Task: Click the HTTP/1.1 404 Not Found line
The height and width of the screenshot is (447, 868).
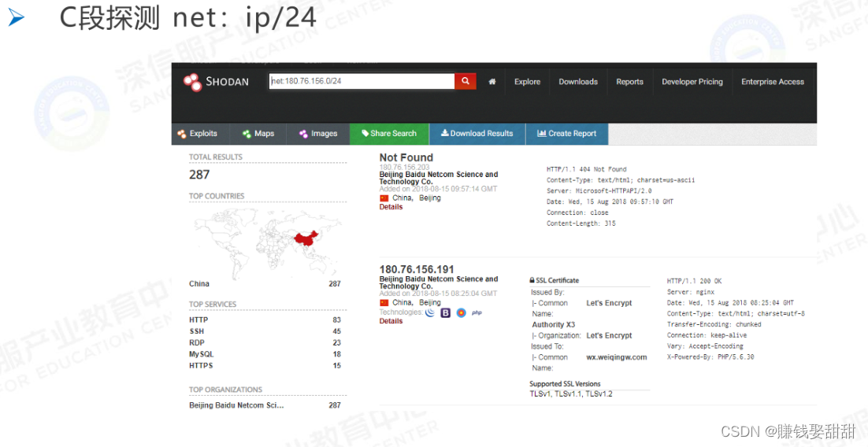Action: (586, 169)
